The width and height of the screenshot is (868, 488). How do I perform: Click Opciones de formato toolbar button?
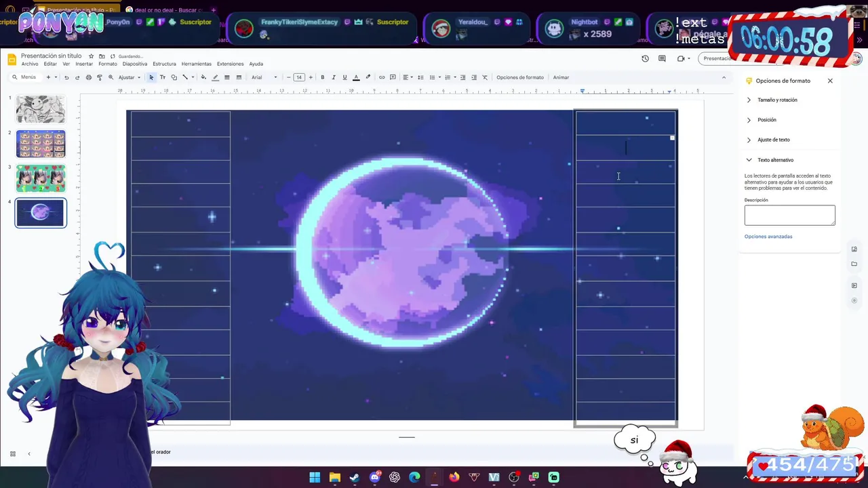(x=520, y=77)
